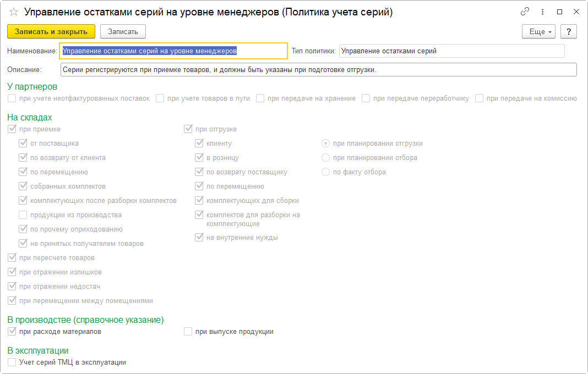
Task: Toggle 'по прочему оприходованию' checkbox
Action: (23, 229)
